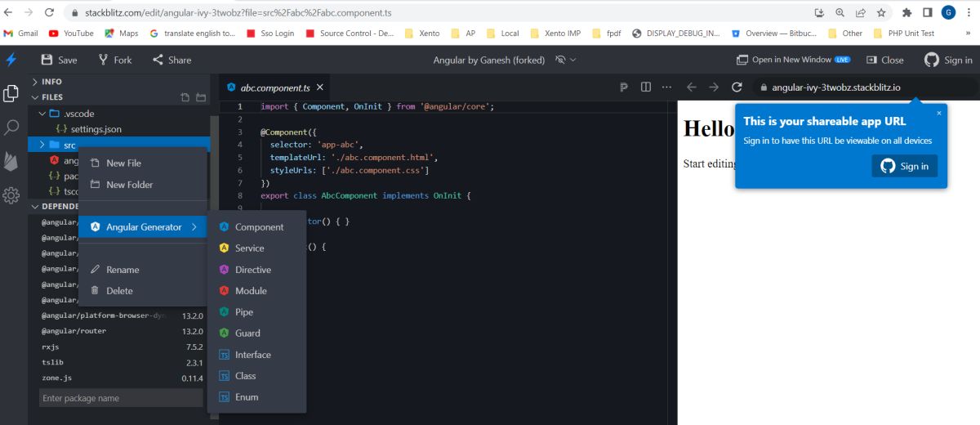
Task: Click the StackBlitz lightning bolt logo
Action: pyautogui.click(x=11, y=60)
